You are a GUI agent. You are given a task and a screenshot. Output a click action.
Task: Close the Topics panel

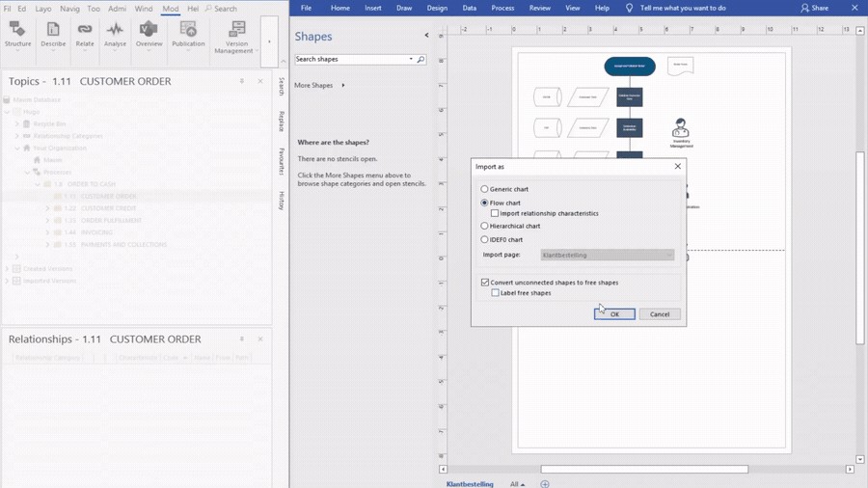tap(260, 81)
